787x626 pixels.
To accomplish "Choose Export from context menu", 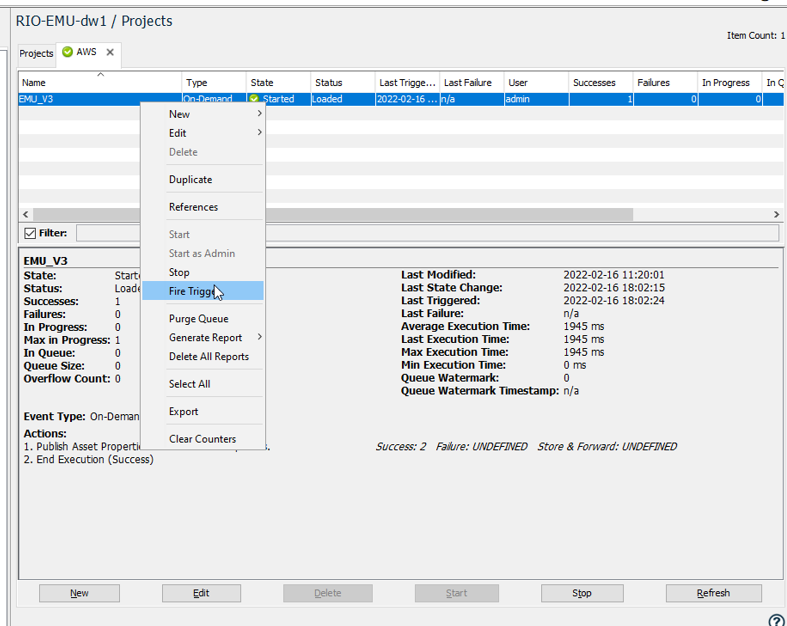I will (x=202, y=412).
